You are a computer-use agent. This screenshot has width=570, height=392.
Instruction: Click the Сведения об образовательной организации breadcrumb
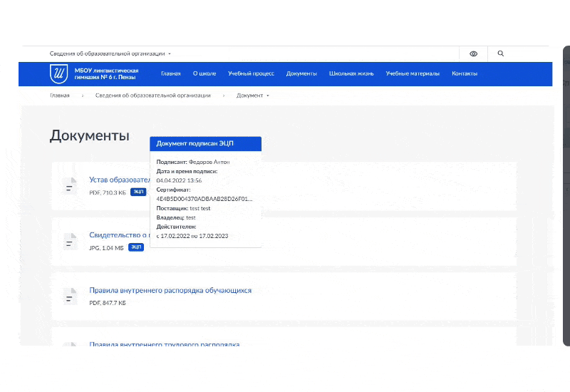[152, 96]
